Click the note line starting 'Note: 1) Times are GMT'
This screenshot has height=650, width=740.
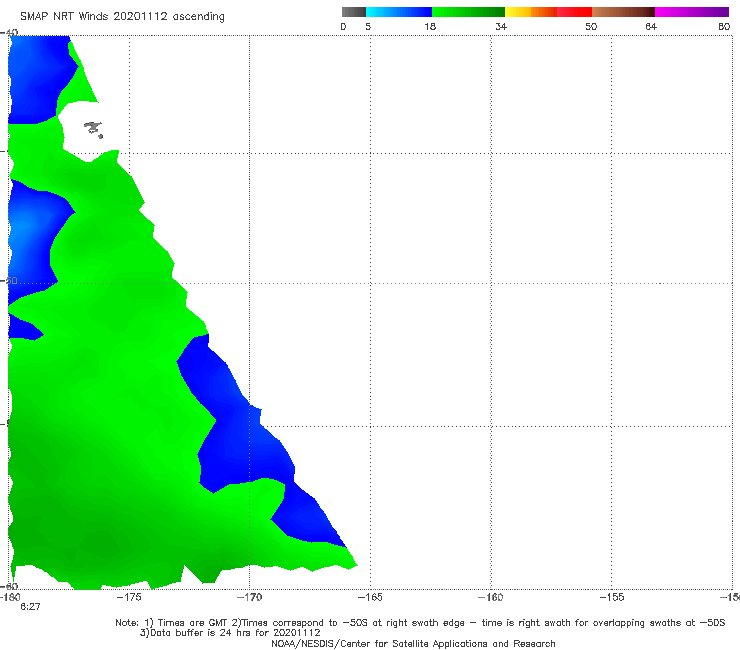(420, 623)
